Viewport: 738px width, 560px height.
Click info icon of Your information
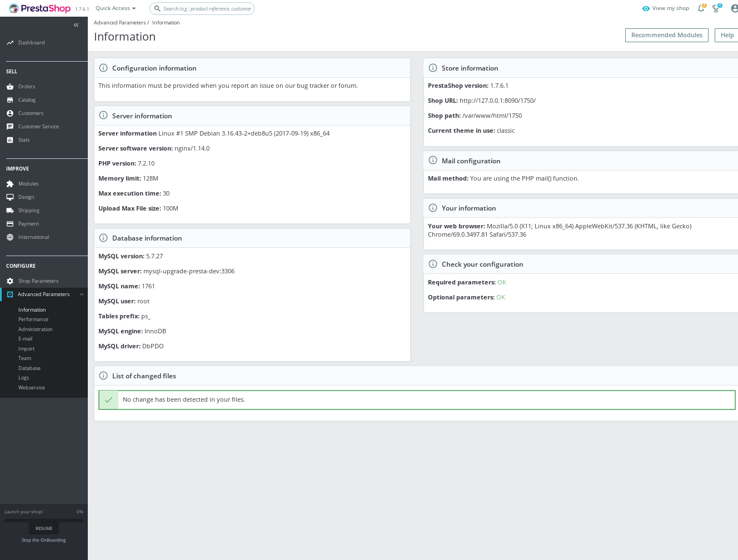click(x=433, y=208)
